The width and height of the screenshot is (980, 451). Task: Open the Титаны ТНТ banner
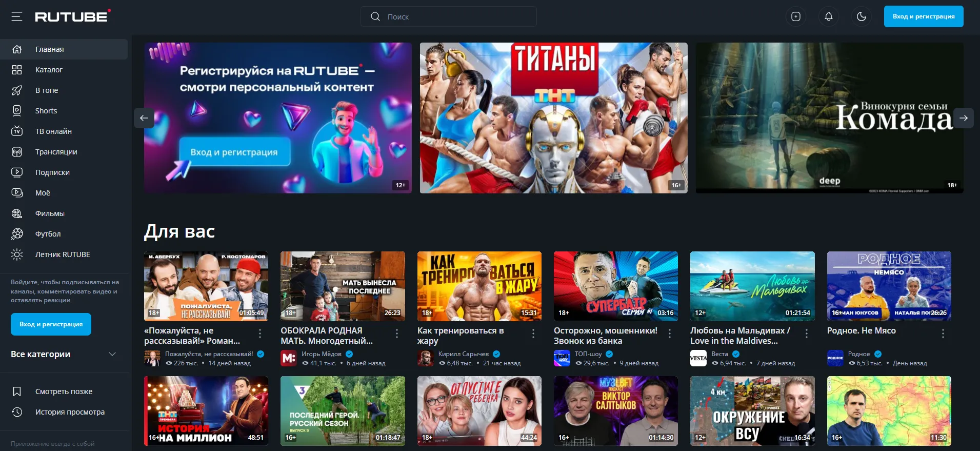pyautogui.click(x=554, y=118)
